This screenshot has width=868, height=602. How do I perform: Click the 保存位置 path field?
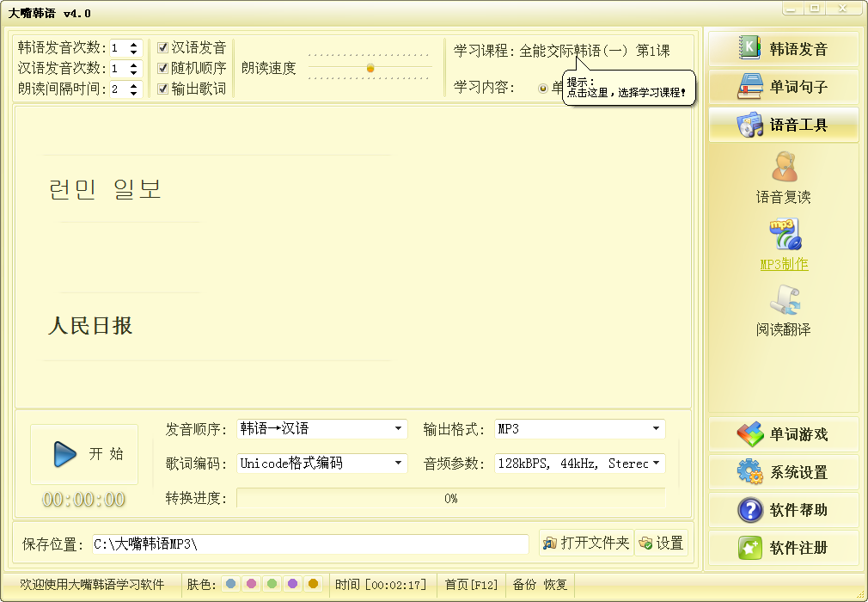click(x=310, y=544)
